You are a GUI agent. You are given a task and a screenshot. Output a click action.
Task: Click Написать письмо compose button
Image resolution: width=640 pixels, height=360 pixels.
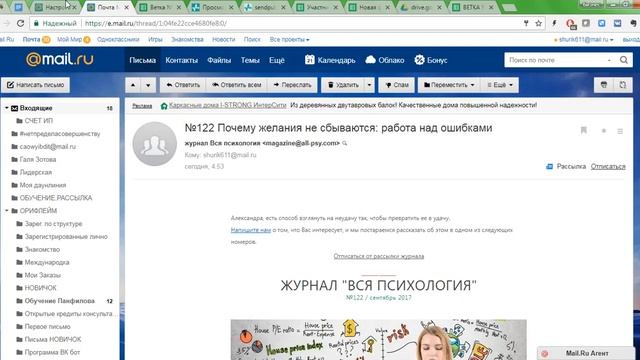(36, 85)
